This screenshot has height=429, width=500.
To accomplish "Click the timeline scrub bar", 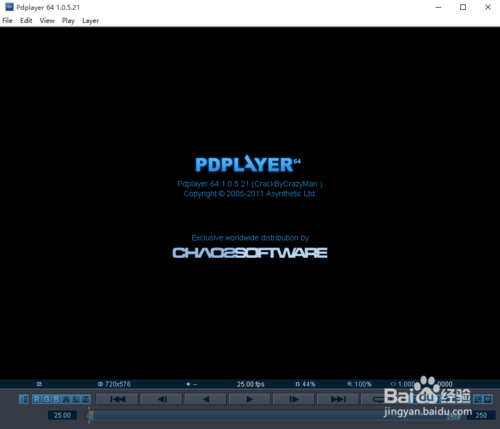I will pos(273,415).
